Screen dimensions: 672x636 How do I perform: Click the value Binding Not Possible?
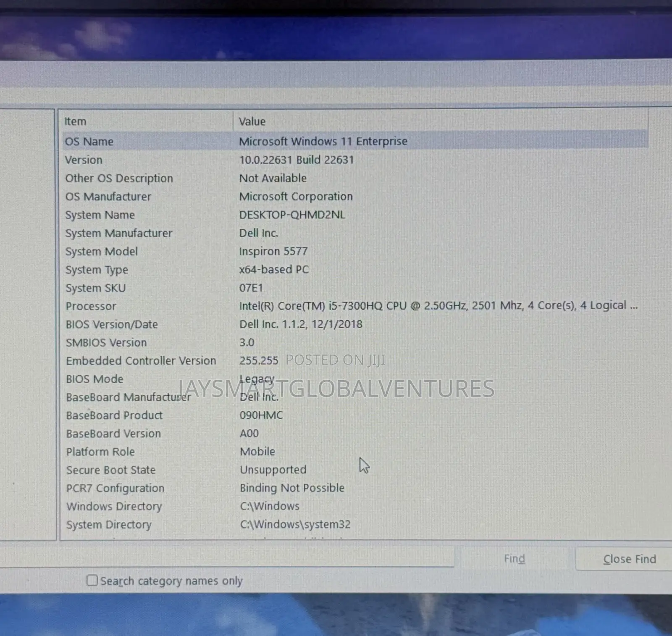point(292,488)
